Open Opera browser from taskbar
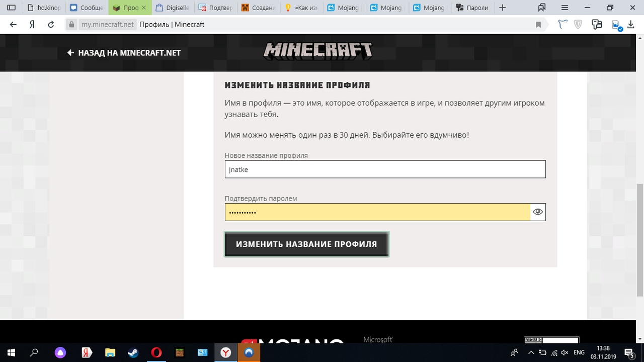The image size is (644, 362). [156, 352]
